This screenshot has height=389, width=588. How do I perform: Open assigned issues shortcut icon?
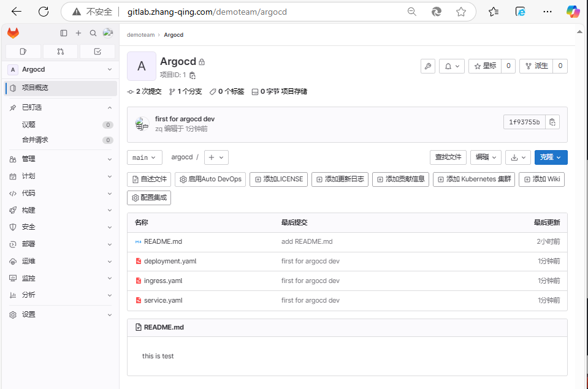point(23,51)
